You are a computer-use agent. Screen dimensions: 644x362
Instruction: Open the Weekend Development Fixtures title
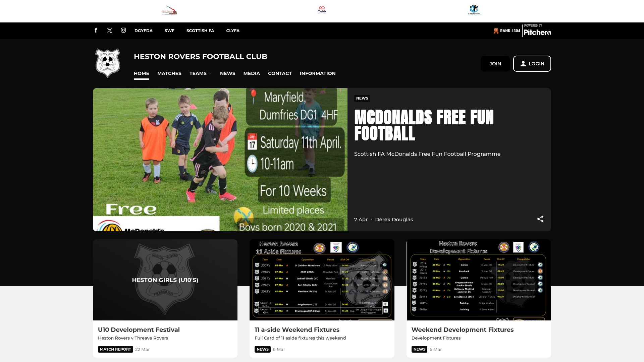coord(463,330)
